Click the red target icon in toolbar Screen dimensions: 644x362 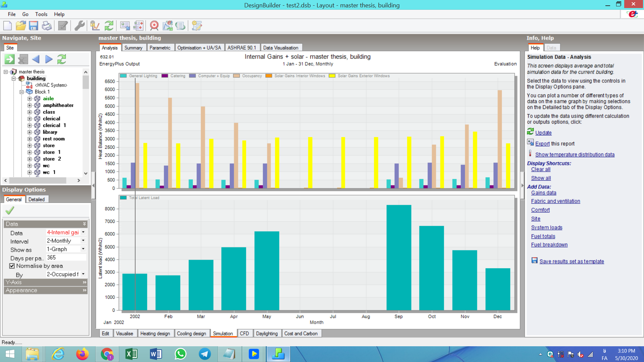pos(154,25)
